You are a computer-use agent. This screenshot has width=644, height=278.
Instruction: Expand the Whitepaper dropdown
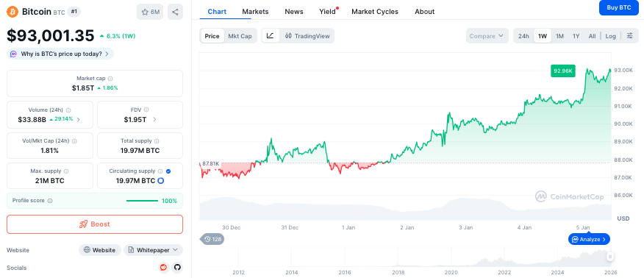[153, 250]
